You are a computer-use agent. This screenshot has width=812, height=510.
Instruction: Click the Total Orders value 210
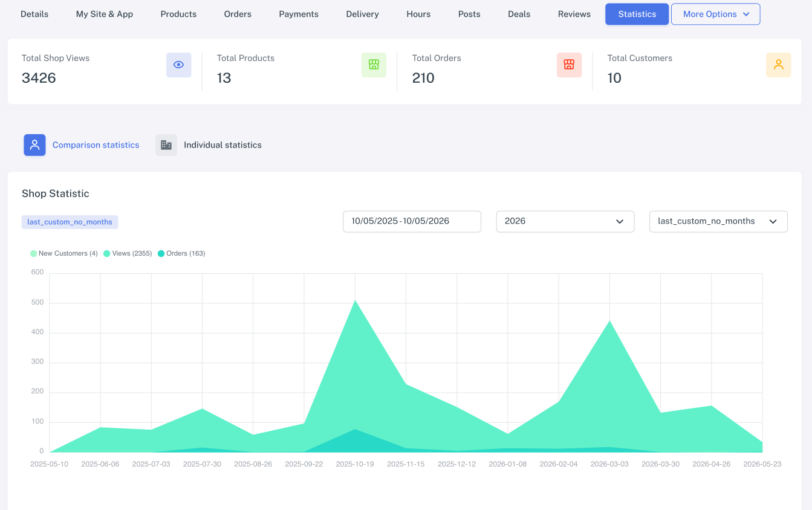pos(423,78)
